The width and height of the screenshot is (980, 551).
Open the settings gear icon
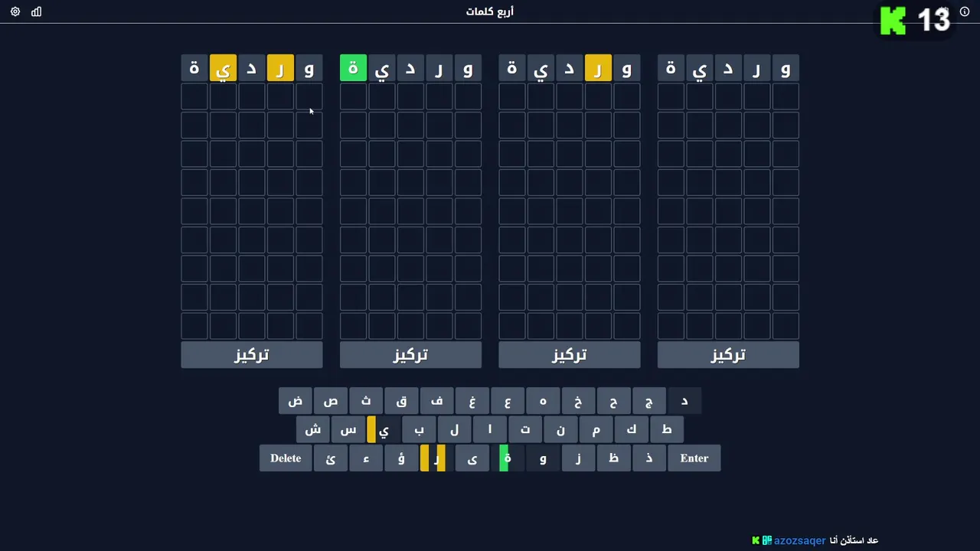15,11
